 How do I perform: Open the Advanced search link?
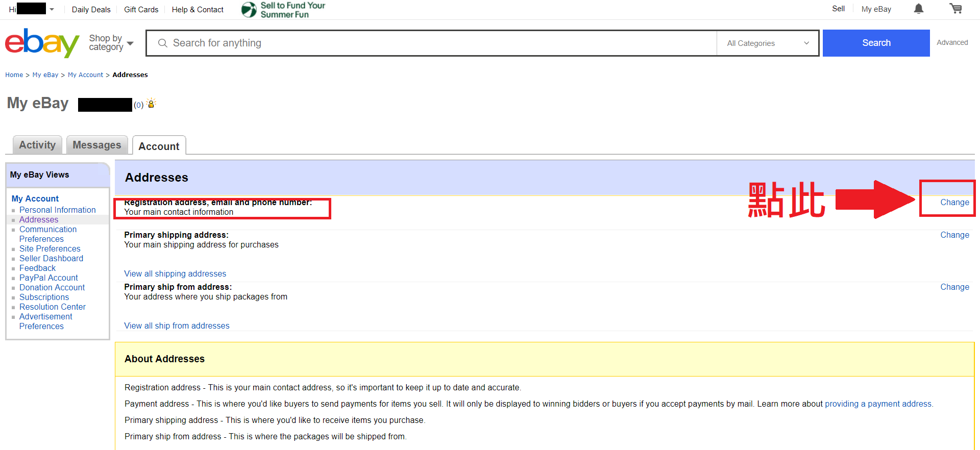pyautogui.click(x=952, y=42)
